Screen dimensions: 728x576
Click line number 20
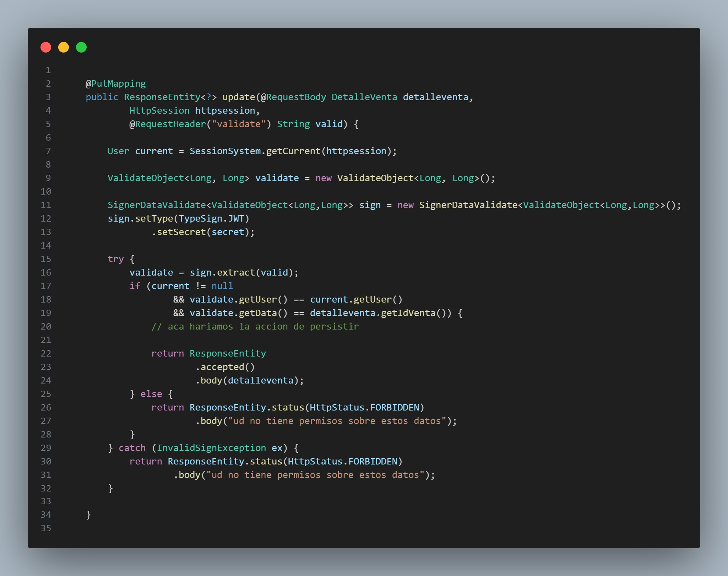[46, 327]
